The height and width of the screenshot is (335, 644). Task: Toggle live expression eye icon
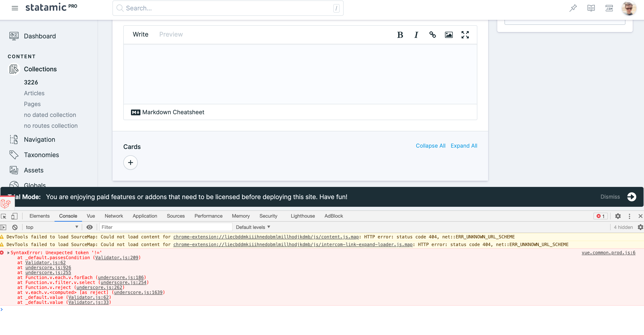click(89, 227)
